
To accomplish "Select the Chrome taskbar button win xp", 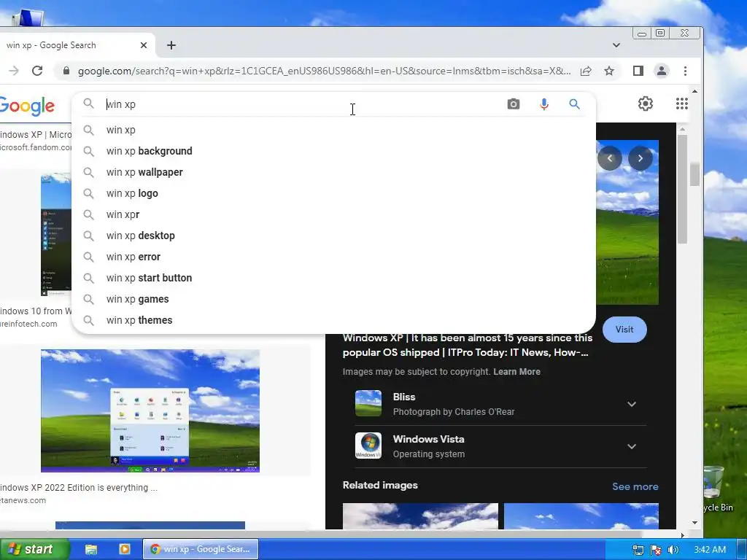I will 201,549.
